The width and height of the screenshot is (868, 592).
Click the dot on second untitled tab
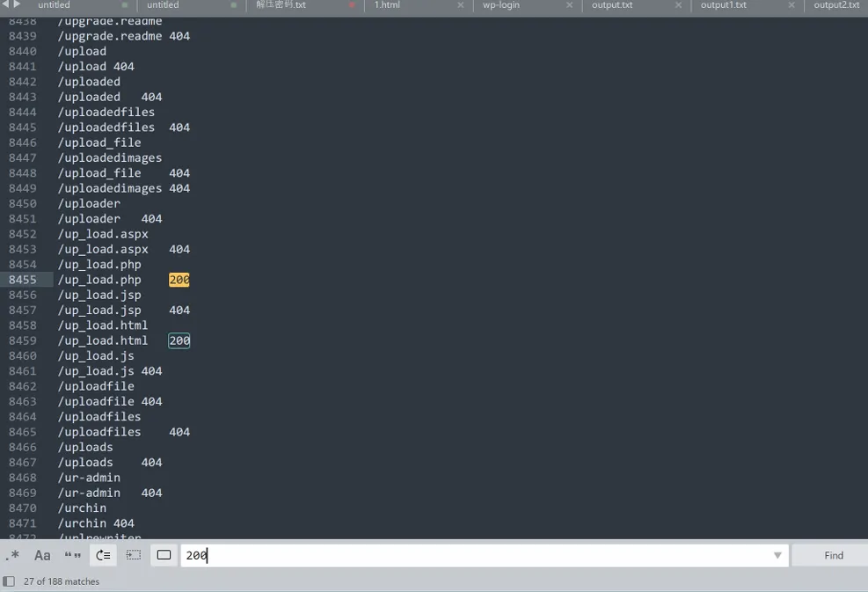(234, 5)
